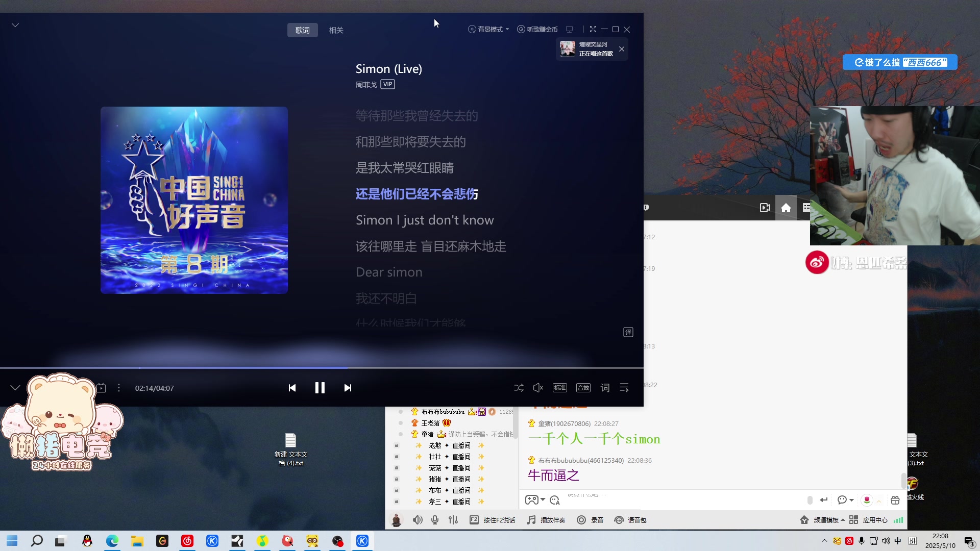Click 按住F2说话 button
The image size is (980, 551).
click(493, 520)
